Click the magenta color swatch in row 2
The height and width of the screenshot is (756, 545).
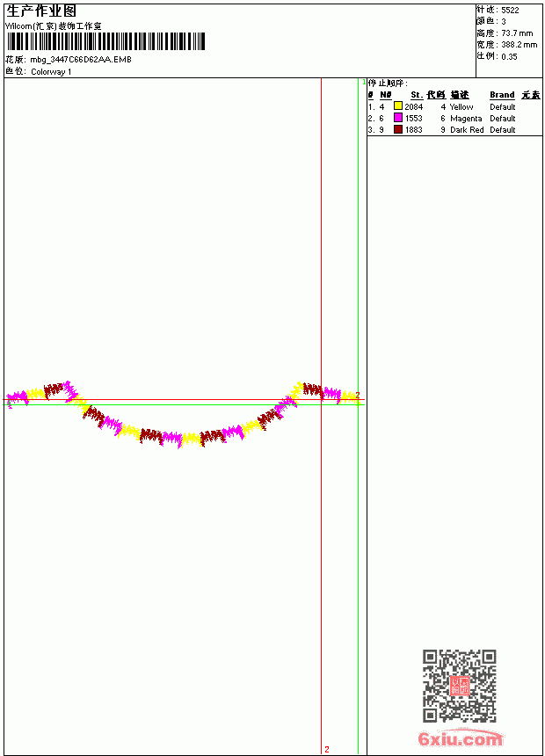coord(398,117)
